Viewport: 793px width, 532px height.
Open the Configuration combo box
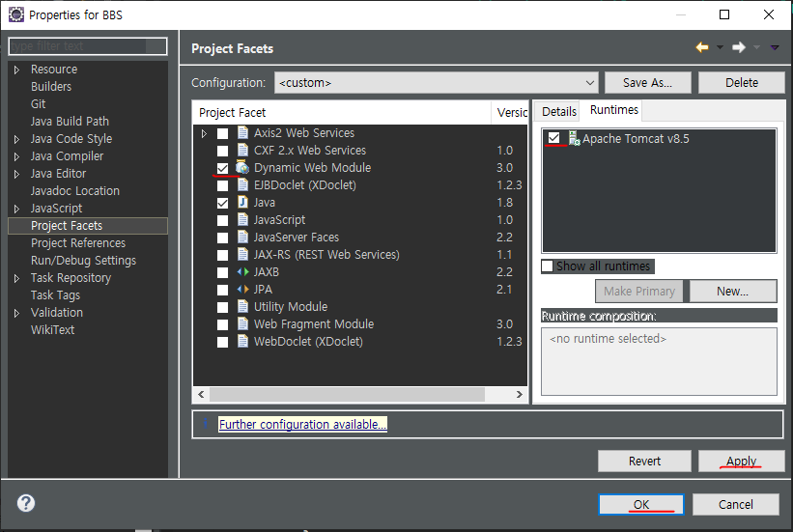436,82
